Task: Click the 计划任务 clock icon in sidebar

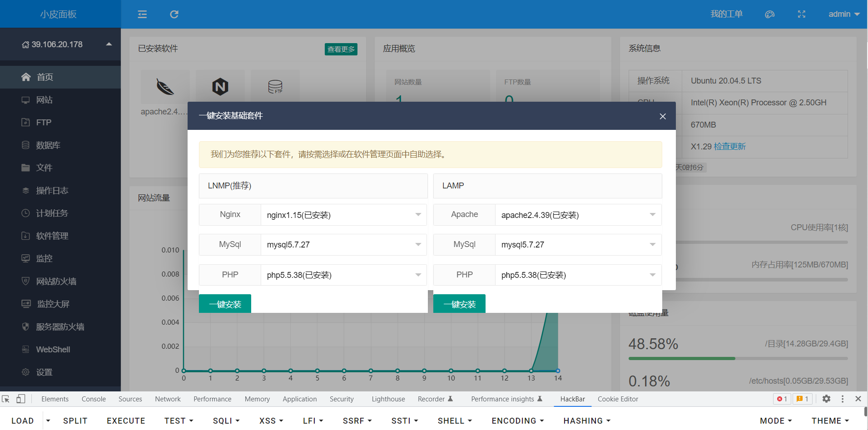Action: tap(25, 213)
